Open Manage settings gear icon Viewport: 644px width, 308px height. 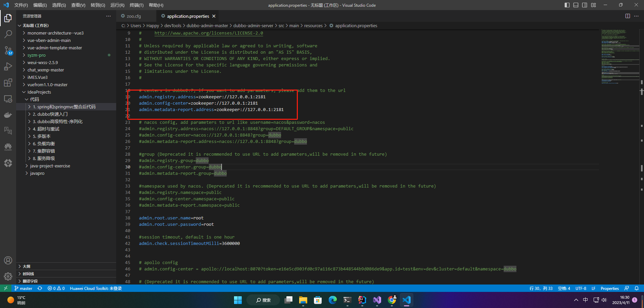(8, 276)
